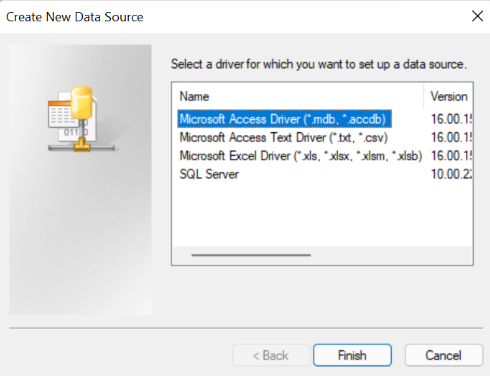Click the SQL Server version 10.00 value
This screenshot has width=490, height=376.
click(451, 174)
